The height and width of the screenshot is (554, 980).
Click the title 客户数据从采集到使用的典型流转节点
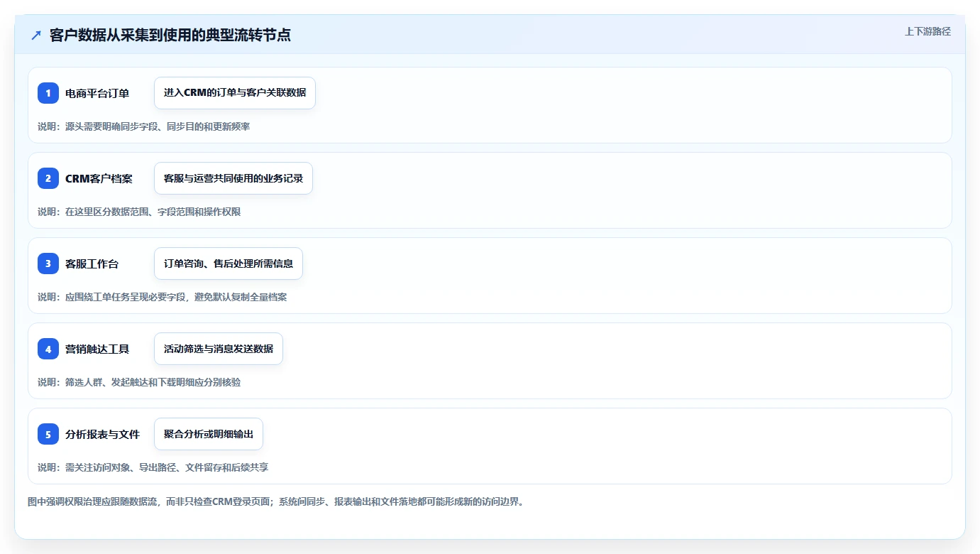[170, 36]
